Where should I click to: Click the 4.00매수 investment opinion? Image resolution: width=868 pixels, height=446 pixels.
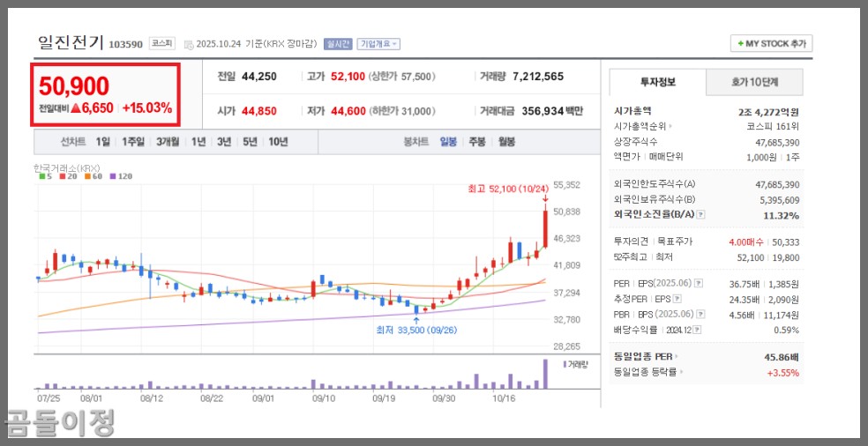pyautogui.click(x=745, y=242)
